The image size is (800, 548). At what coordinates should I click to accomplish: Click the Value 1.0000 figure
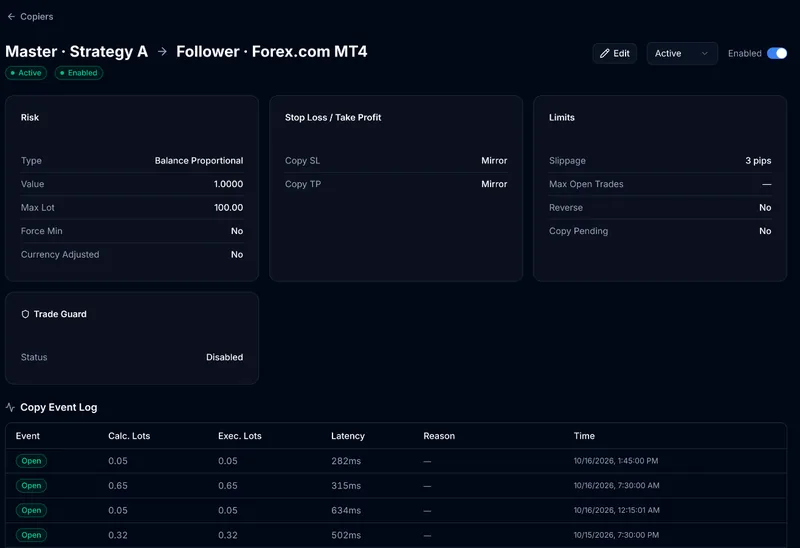click(x=229, y=184)
